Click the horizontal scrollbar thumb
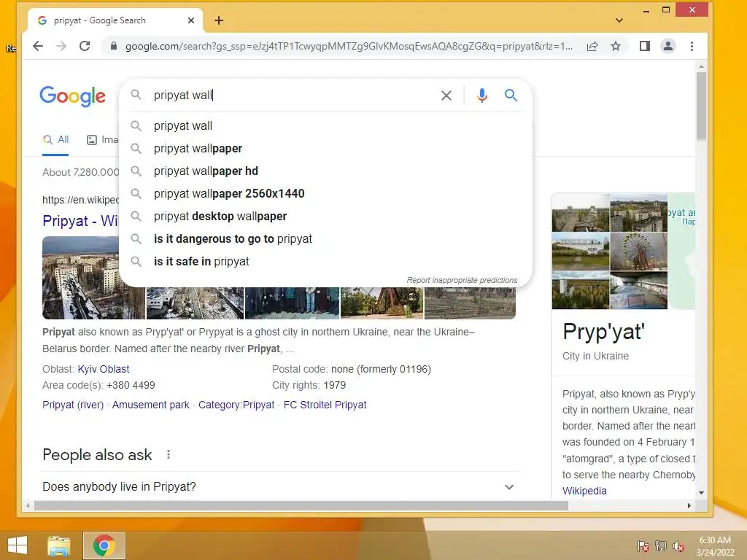Image resolution: width=747 pixels, height=560 pixels. [x=301, y=506]
